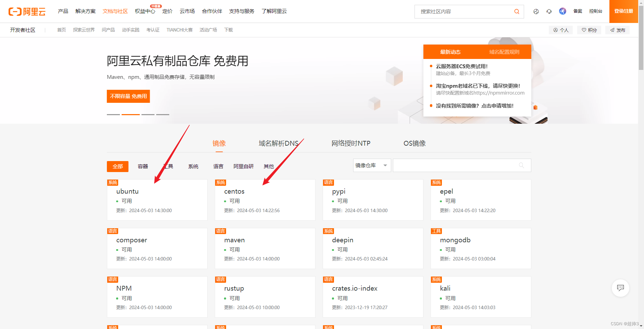This screenshot has width=644, height=329.
Task: Go to 开发者社区 home
Action: pos(23,30)
